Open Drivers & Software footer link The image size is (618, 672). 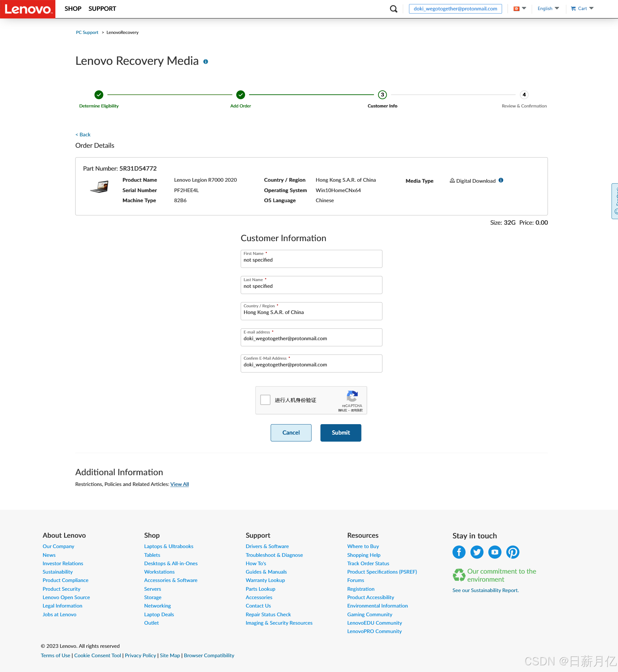pos(267,546)
